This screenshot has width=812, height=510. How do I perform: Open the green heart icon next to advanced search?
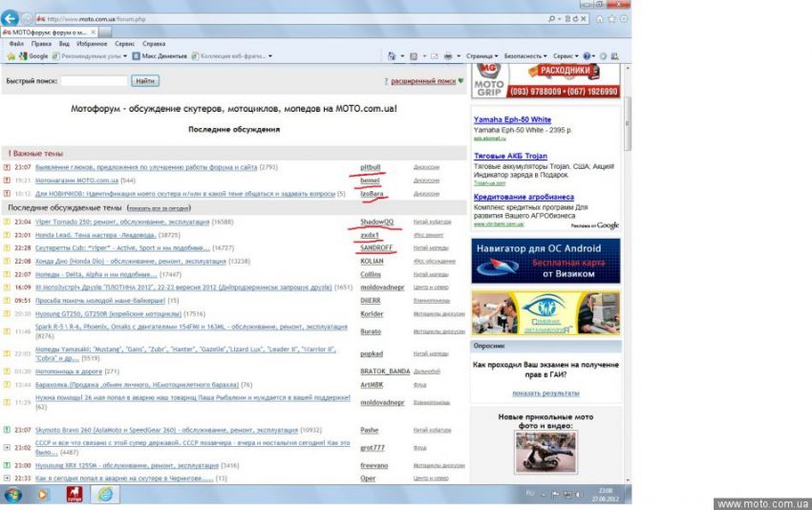pyautogui.click(x=460, y=81)
